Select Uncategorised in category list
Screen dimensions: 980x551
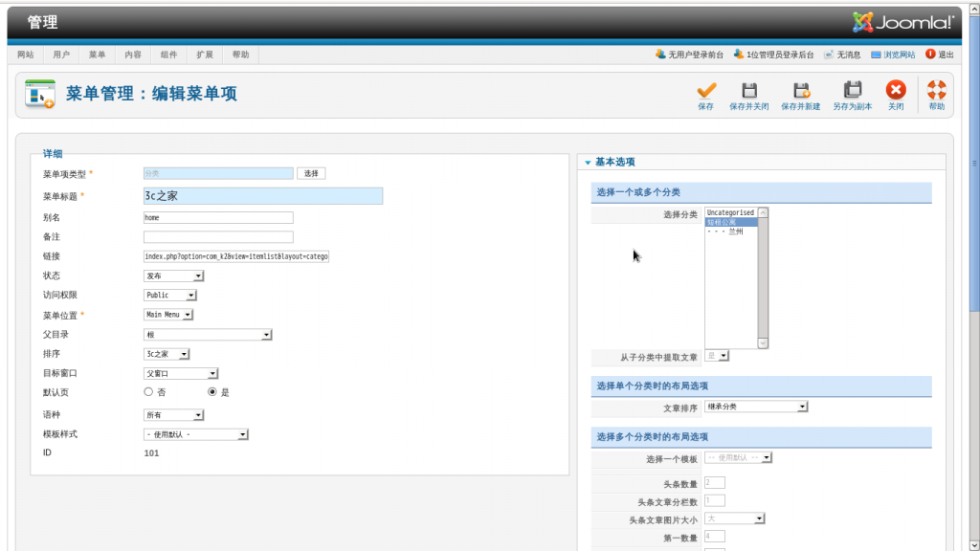click(x=730, y=212)
